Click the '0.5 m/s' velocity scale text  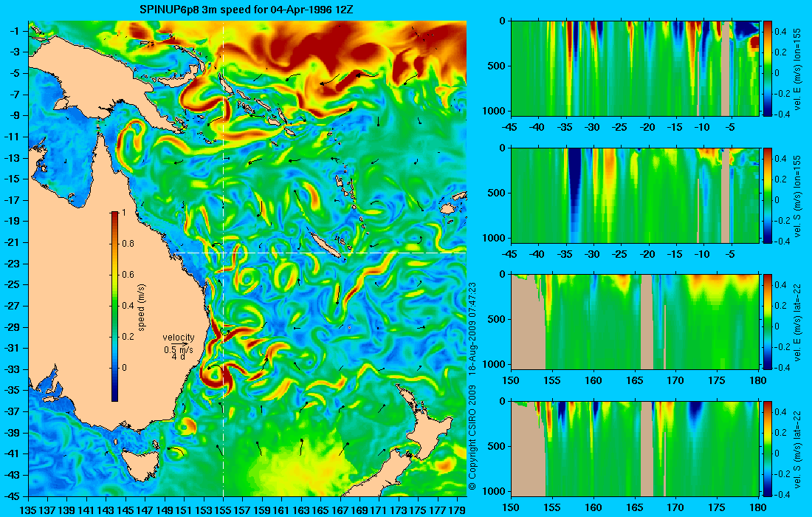click(x=179, y=350)
